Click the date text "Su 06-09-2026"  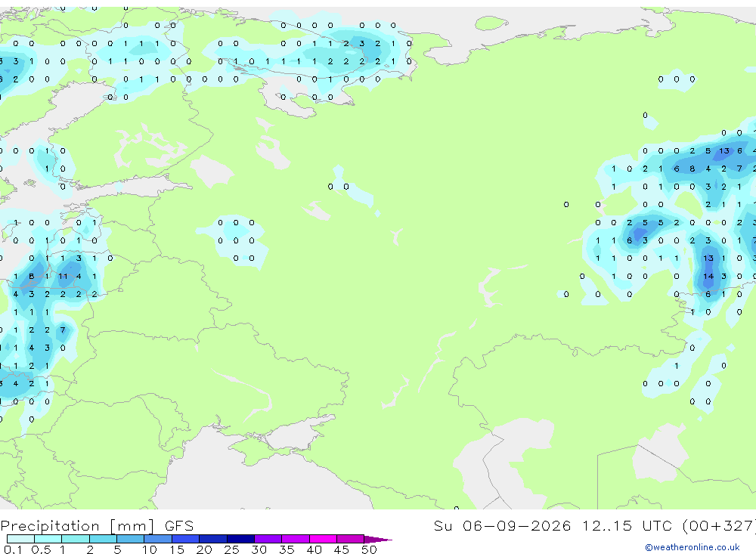tap(502, 525)
